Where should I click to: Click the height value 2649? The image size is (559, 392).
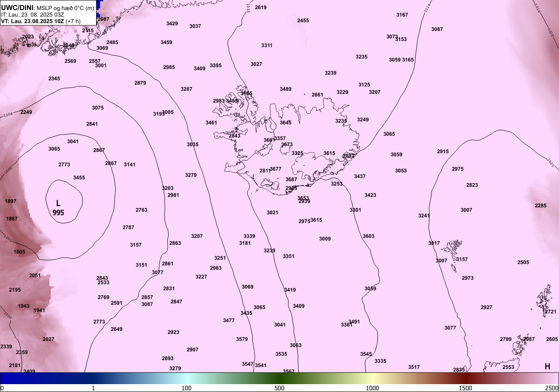click(117, 329)
